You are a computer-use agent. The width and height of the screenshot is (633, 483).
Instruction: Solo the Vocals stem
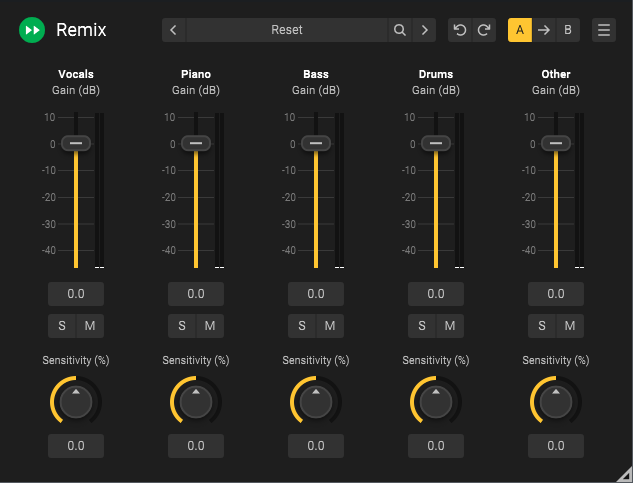tap(62, 326)
